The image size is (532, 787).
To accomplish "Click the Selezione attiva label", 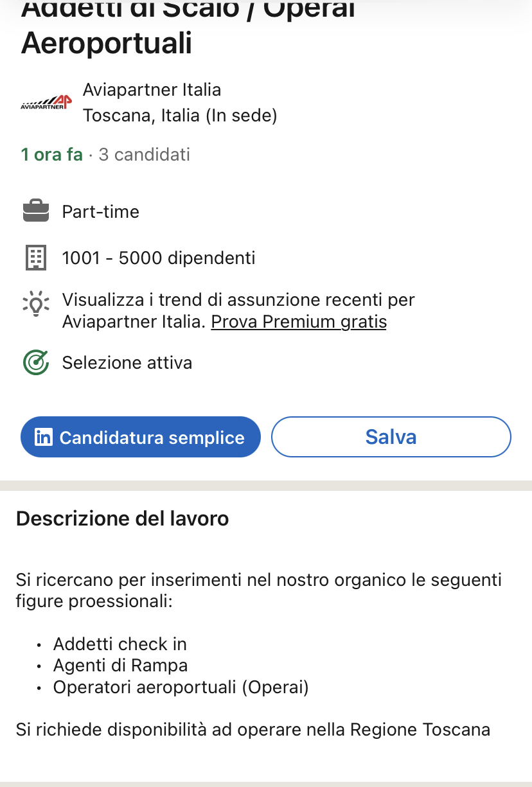I will pyautogui.click(x=127, y=363).
